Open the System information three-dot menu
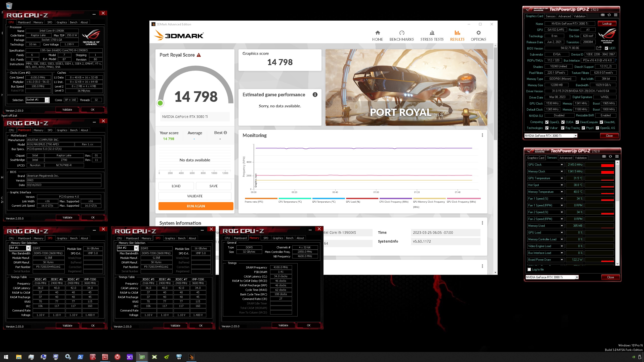 [482, 223]
